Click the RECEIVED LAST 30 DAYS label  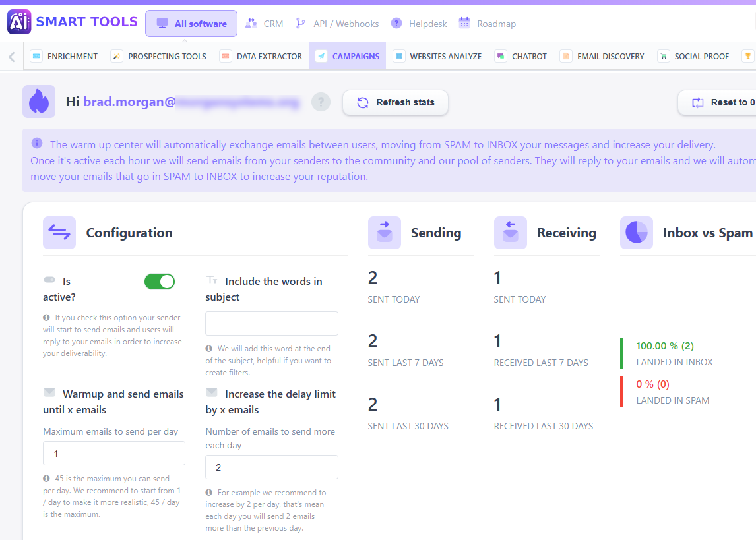[544, 427]
